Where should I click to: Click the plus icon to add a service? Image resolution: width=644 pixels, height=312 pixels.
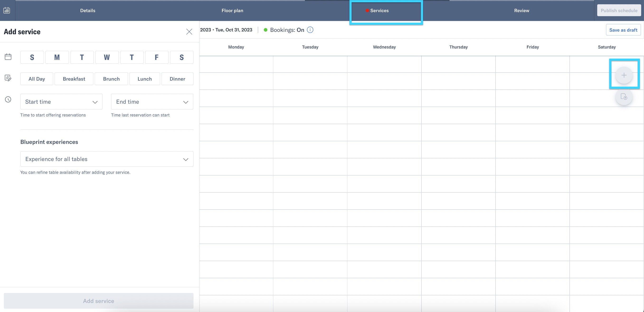pos(624,75)
